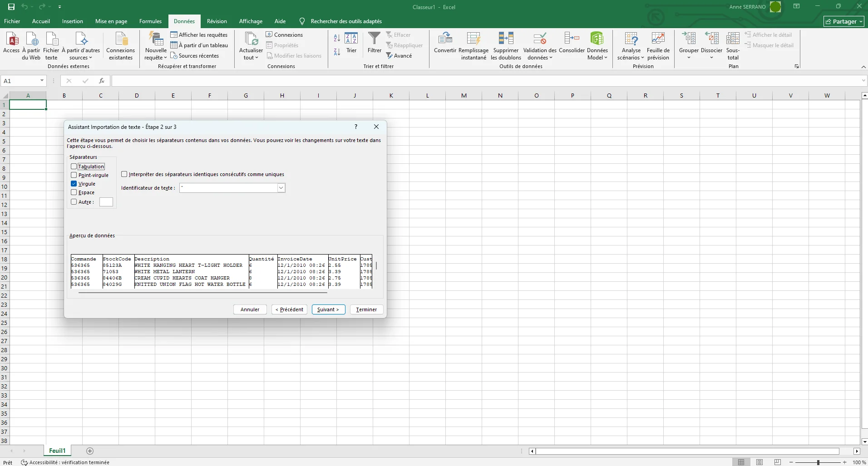Click the zoom in plus button

click(x=845, y=462)
